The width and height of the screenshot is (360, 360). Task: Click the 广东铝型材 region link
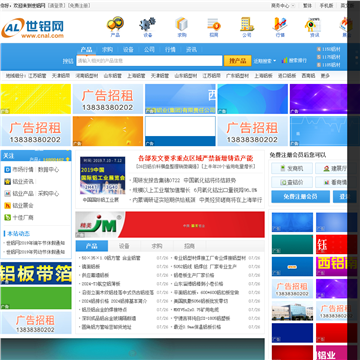pyautogui.click(x=237, y=76)
